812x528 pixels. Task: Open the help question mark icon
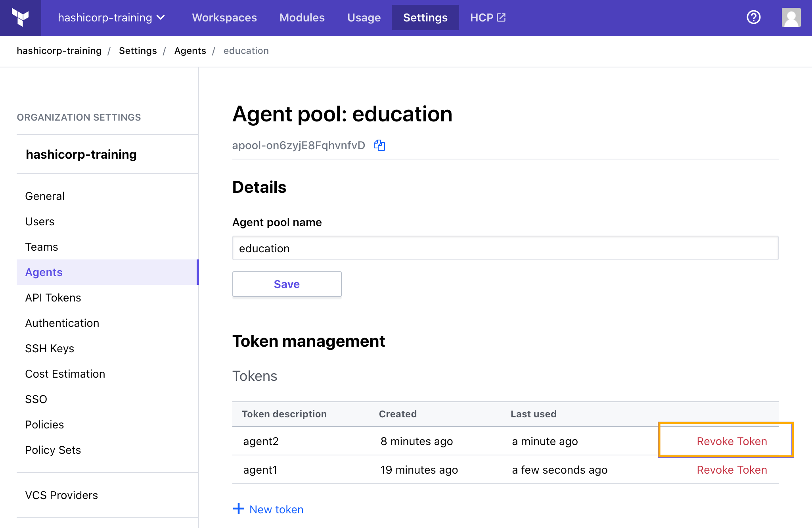point(753,17)
